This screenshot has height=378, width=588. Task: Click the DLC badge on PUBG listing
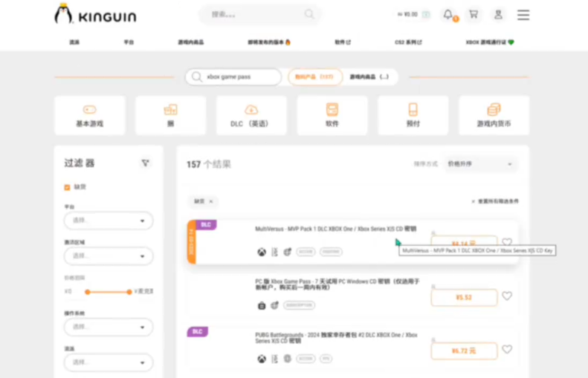coord(197,331)
